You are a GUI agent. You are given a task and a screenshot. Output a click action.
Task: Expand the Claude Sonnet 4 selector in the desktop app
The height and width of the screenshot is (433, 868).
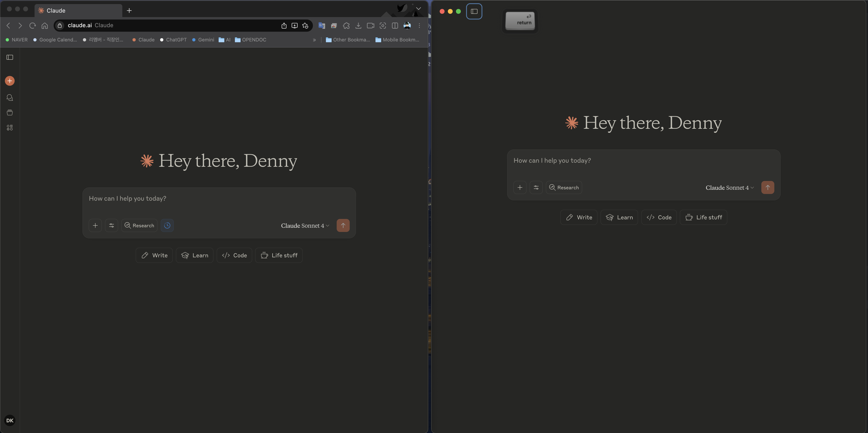[729, 187]
